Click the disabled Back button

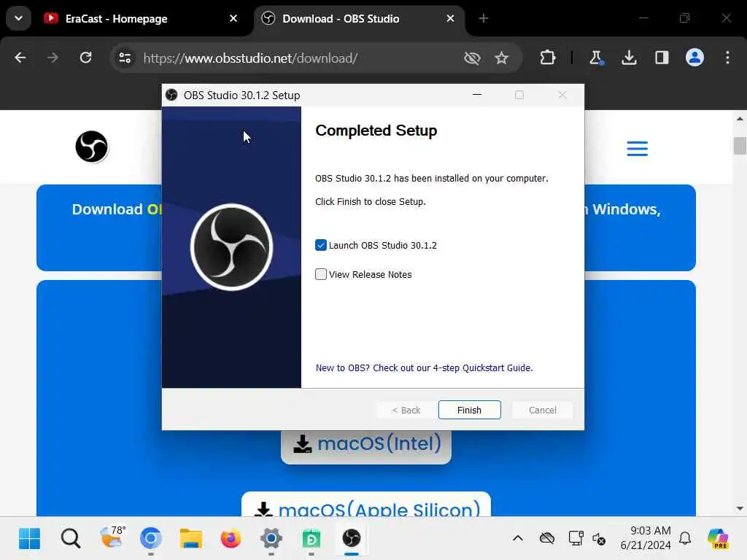click(406, 410)
